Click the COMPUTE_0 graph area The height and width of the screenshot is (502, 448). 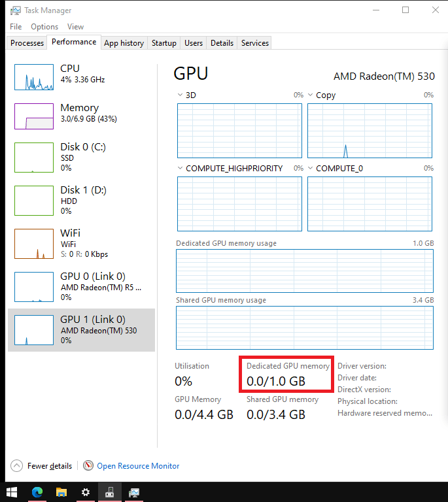370,204
